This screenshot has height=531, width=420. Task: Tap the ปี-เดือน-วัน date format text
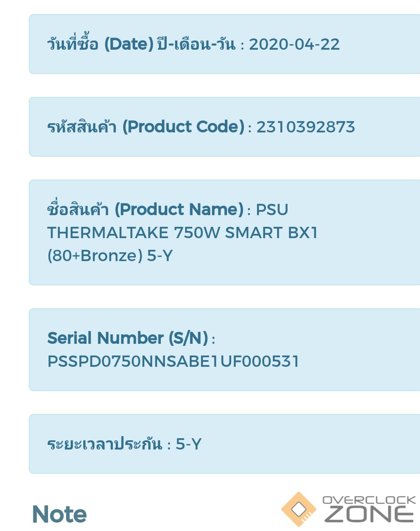click(x=196, y=44)
